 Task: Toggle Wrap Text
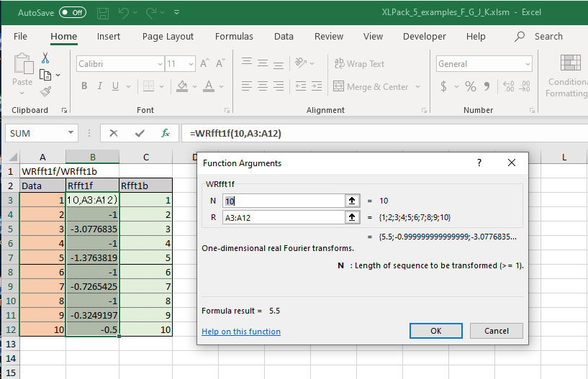point(359,64)
